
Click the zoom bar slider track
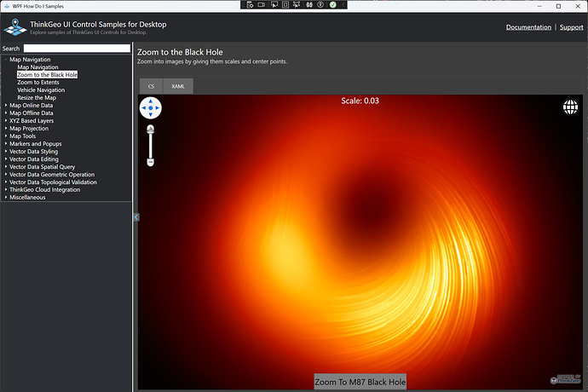[150, 146]
